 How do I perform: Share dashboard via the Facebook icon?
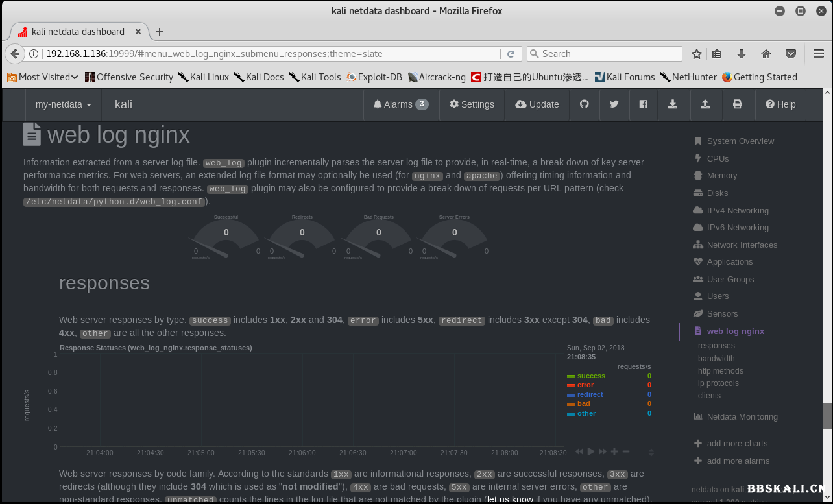pos(644,104)
